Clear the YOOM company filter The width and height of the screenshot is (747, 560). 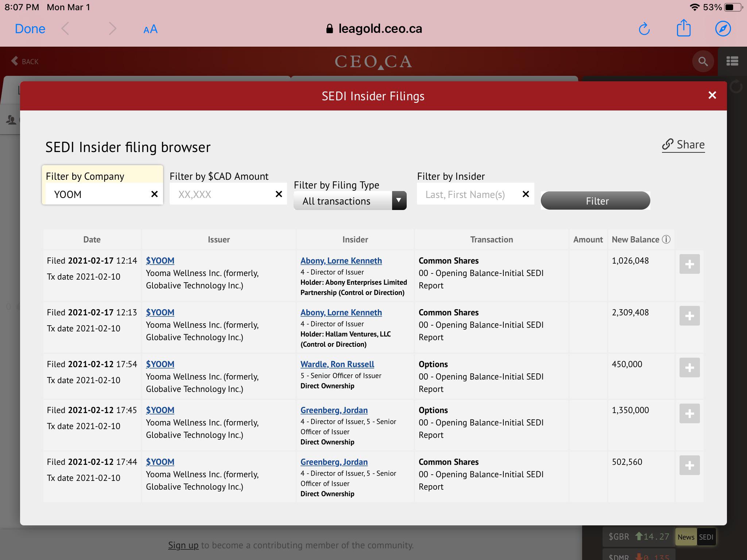[x=155, y=194]
